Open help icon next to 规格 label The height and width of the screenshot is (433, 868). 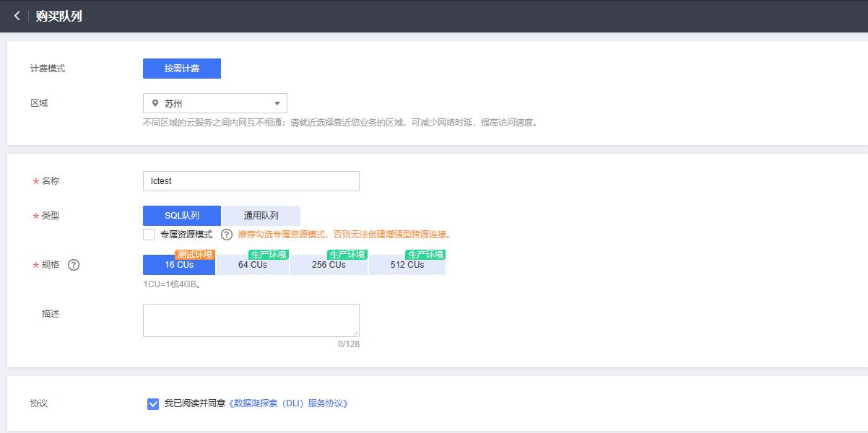(x=74, y=265)
